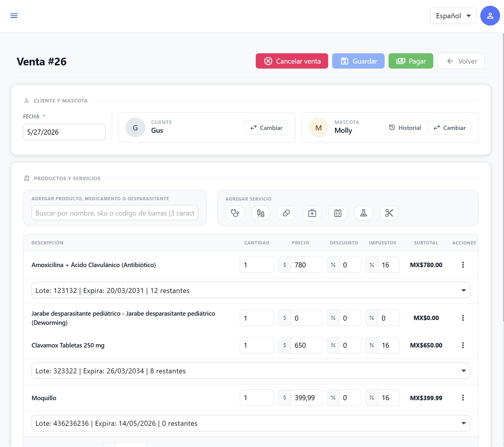Add an X-ray imaging service
The image size is (504, 447).
[x=338, y=213]
